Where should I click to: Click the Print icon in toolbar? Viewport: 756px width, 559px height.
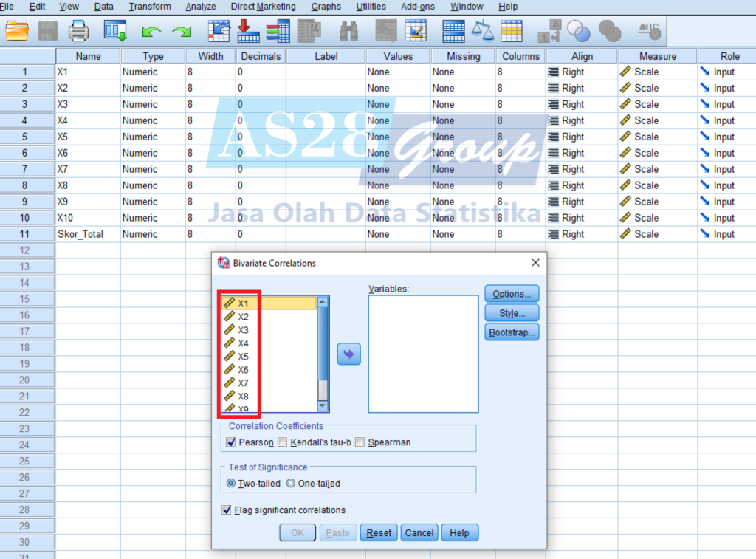pyautogui.click(x=78, y=31)
